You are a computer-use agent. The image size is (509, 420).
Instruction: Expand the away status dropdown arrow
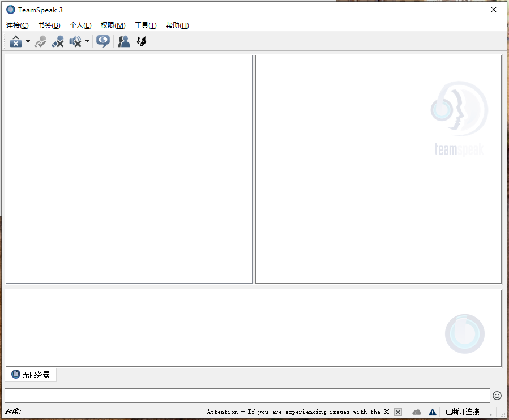[28, 41]
